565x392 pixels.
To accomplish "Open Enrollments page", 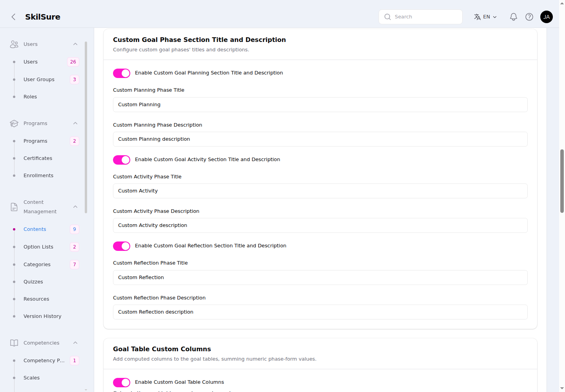I will point(38,176).
